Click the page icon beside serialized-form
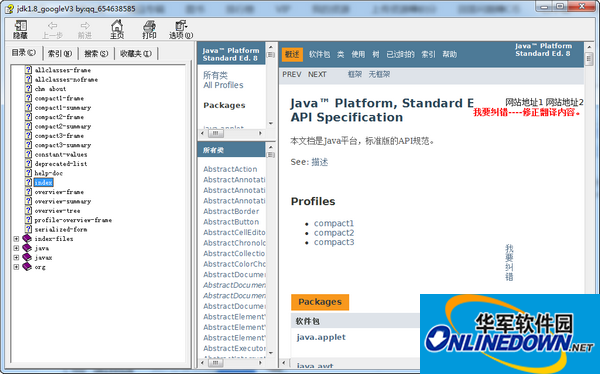The image size is (600, 374). (x=28, y=229)
